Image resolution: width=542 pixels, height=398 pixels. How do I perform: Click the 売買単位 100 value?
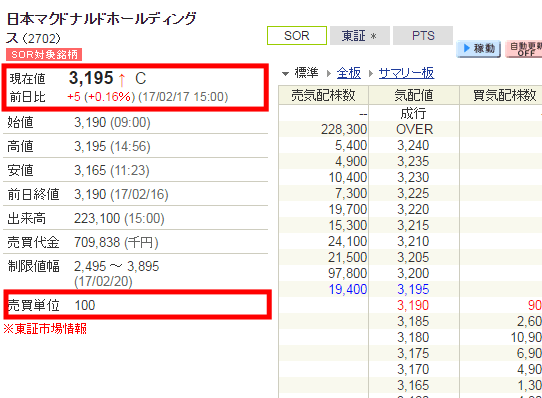(x=85, y=305)
